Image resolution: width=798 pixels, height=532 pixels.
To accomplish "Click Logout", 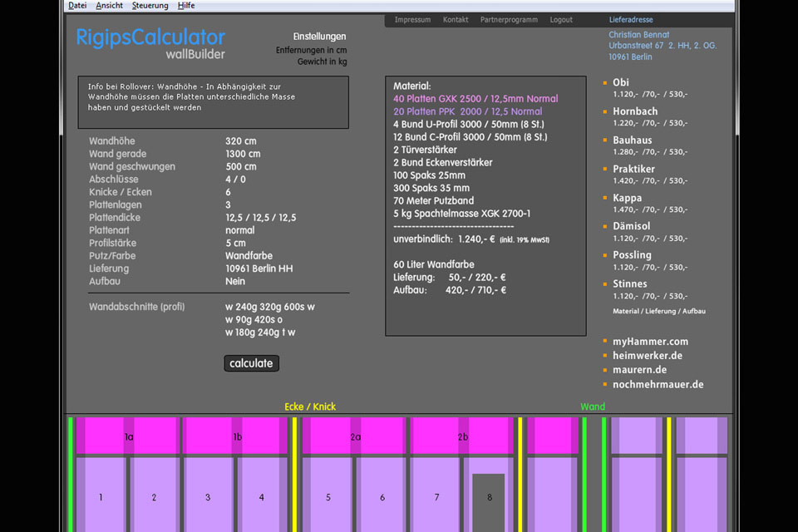I will pos(561,20).
